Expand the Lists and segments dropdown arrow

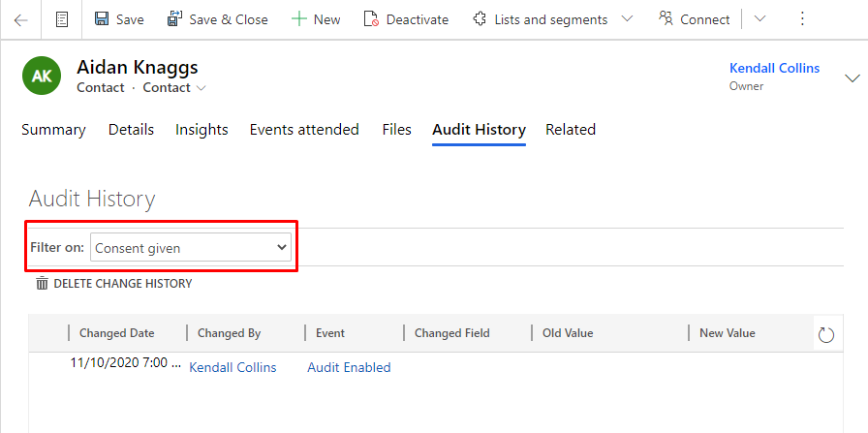pos(627,19)
